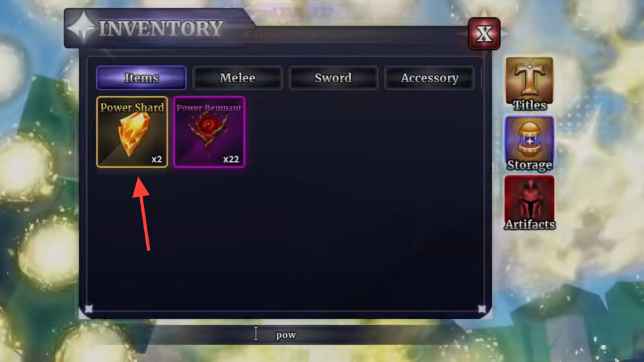This screenshot has width=644, height=362.
Task: Click the INVENTORY title text
Action: pos(161,29)
